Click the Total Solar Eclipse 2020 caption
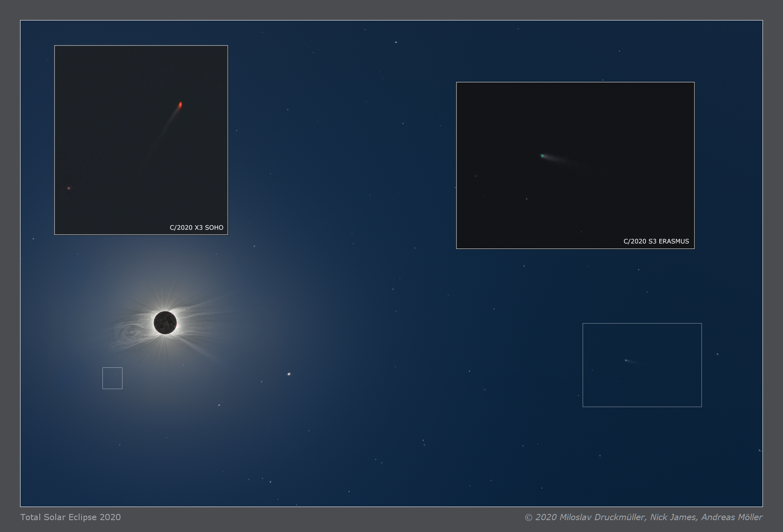 click(70, 517)
